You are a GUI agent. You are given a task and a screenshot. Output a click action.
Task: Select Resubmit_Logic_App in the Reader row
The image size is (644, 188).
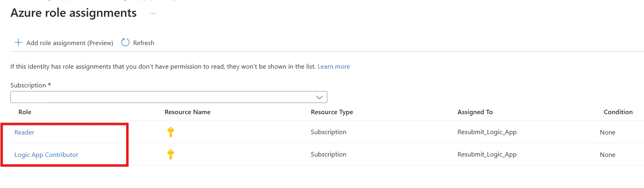487,132
